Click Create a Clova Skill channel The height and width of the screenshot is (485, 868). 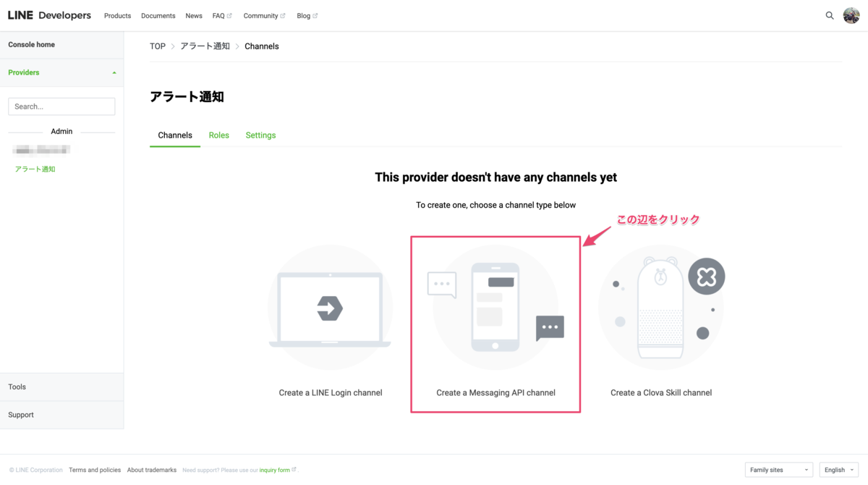[x=661, y=393]
